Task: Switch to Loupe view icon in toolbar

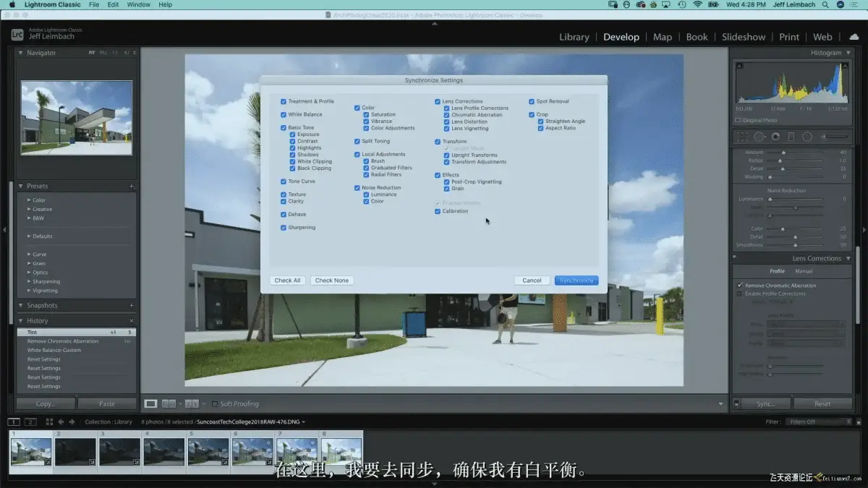Action: 150,403
